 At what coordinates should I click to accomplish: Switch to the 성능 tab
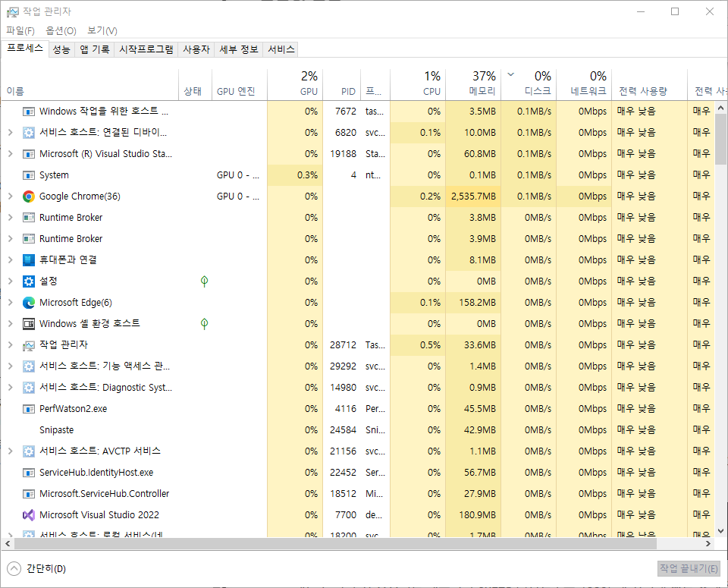point(61,49)
